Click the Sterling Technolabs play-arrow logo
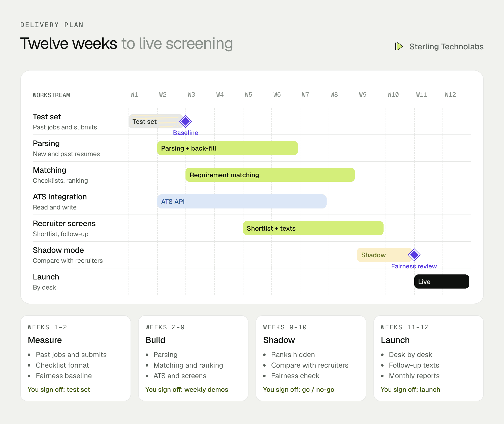 [x=399, y=46]
